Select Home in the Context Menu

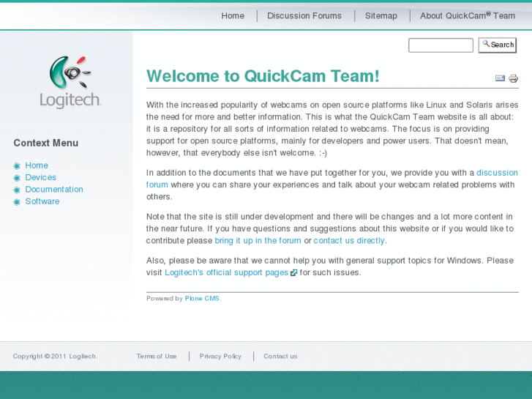tap(37, 165)
